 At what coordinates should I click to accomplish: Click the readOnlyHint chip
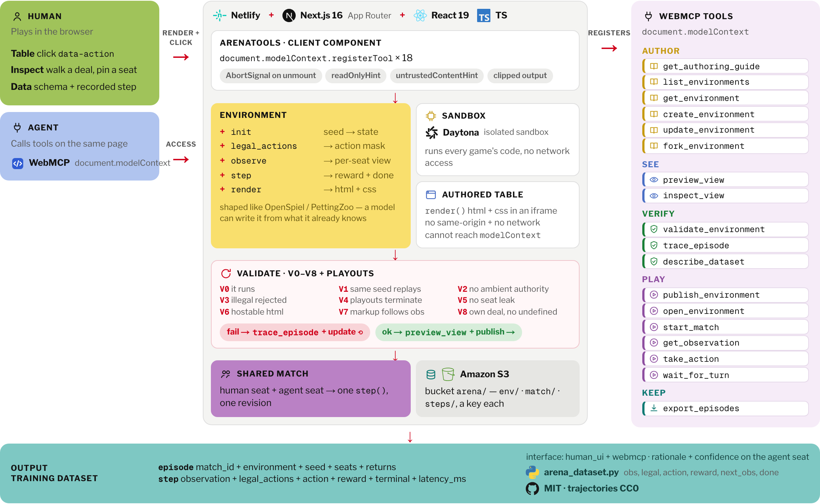(x=356, y=76)
